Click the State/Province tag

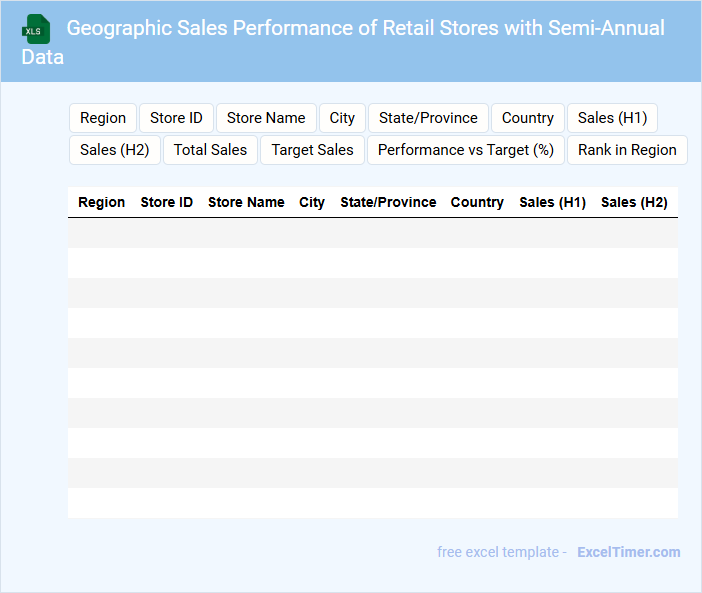(428, 118)
